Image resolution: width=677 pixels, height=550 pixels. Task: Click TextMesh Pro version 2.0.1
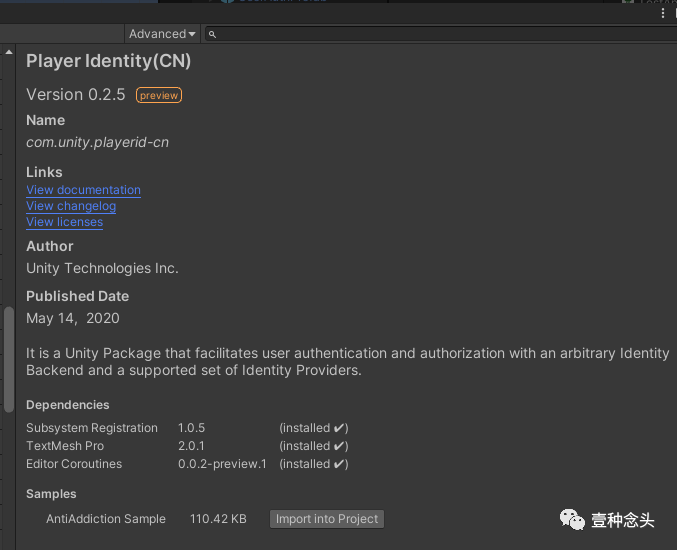(191, 446)
